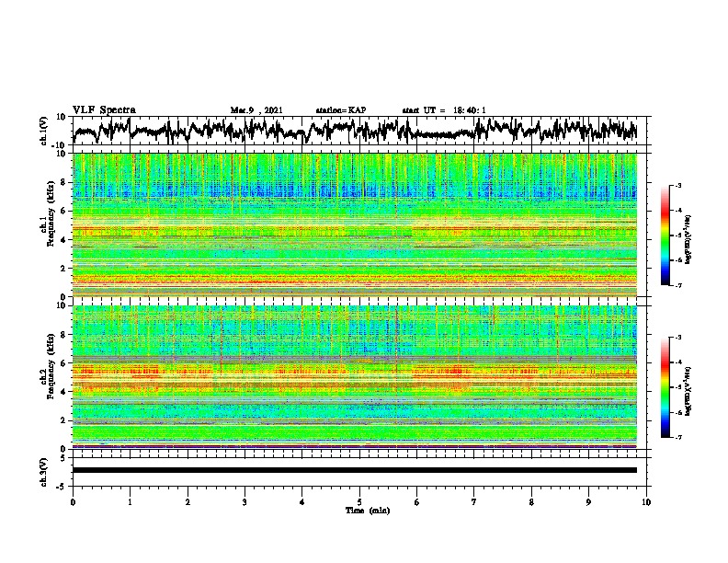The height and width of the screenshot is (563, 728).
Task: Click time axis tick label "10"
Action: point(646,502)
